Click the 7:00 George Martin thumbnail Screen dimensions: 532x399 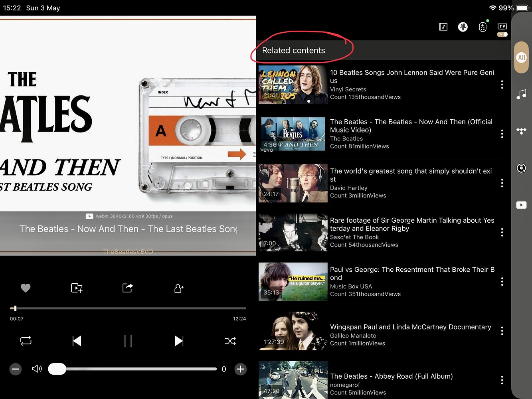(293, 232)
